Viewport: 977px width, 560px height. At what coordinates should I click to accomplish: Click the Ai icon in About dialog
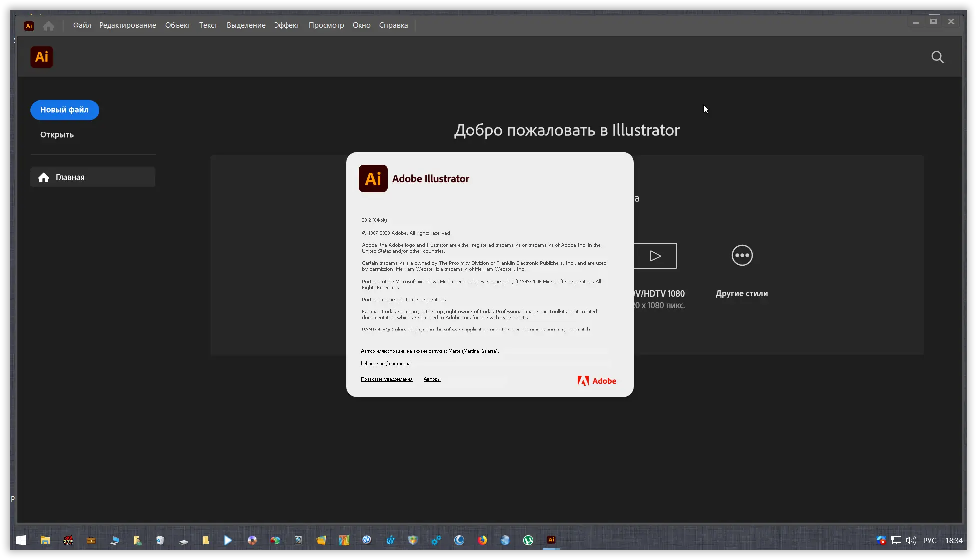coord(373,179)
